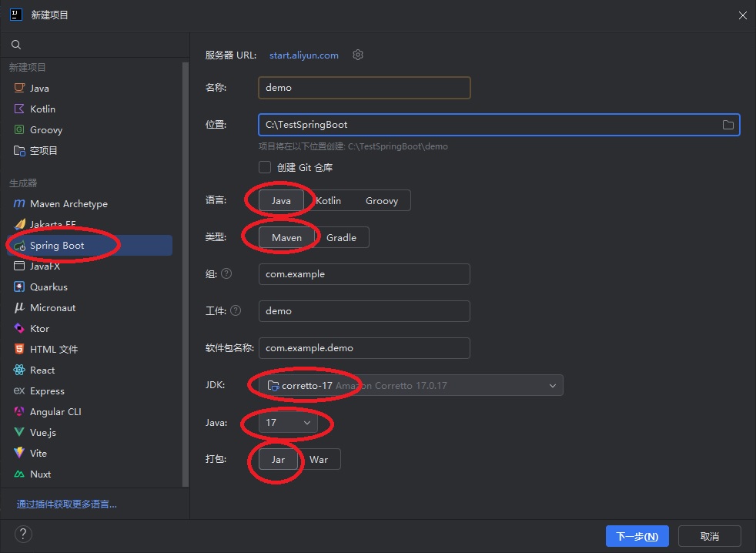Click the 取消 cancel button
This screenshot has height=553, width=756.
[x=709, y=536]
